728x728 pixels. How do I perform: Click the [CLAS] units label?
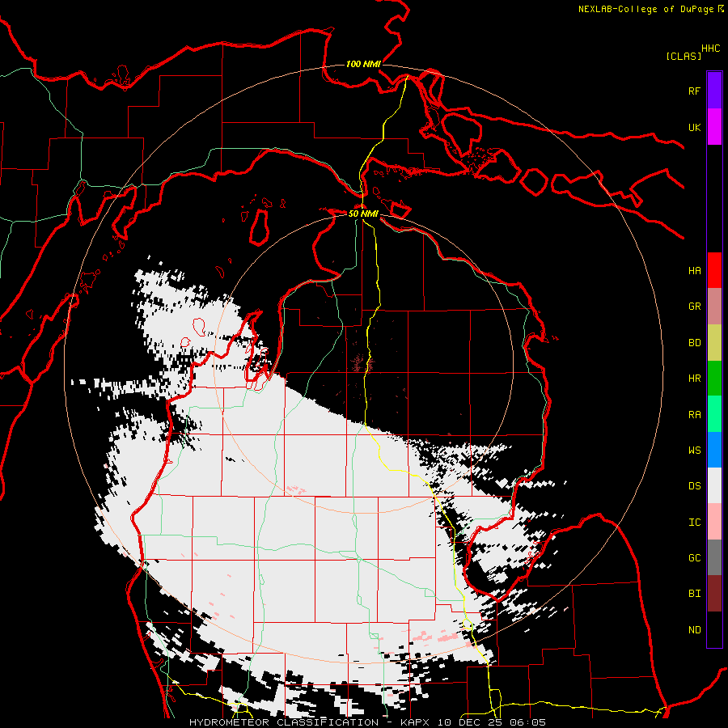tap(684, 56)
